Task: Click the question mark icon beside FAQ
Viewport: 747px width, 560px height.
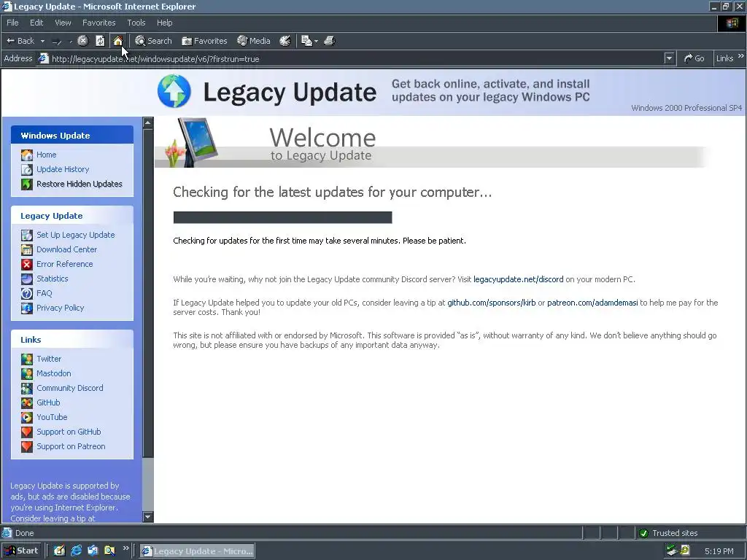Action: tap(27, 293)
